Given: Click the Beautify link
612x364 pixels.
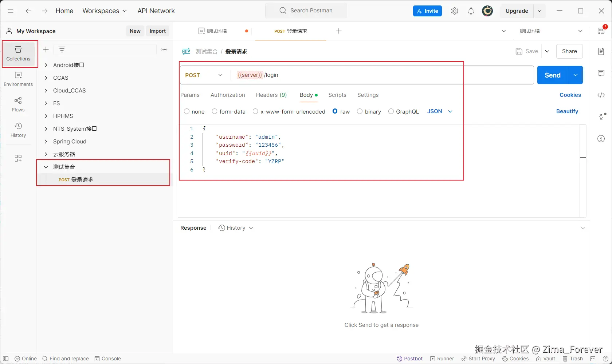Looking at the screenshot, I should [x=567, y=111].
